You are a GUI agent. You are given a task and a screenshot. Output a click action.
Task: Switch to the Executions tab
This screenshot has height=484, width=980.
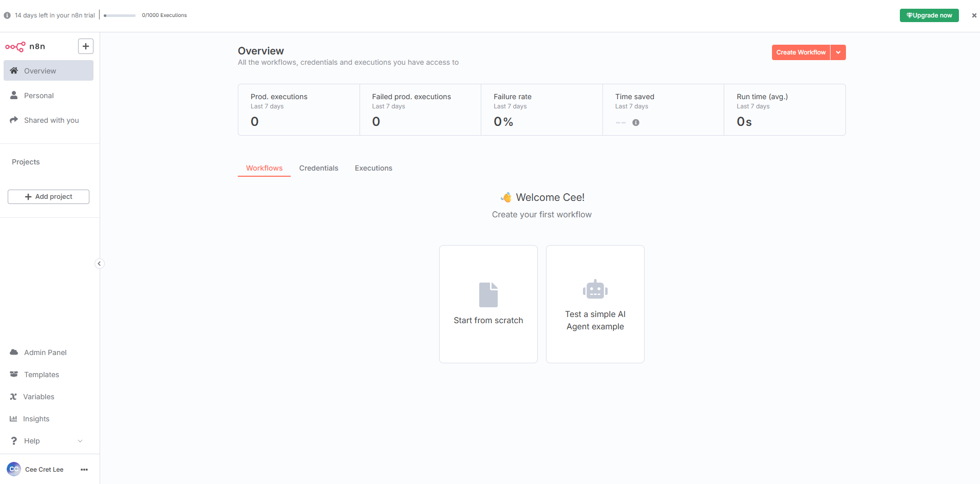click(373, 168)
